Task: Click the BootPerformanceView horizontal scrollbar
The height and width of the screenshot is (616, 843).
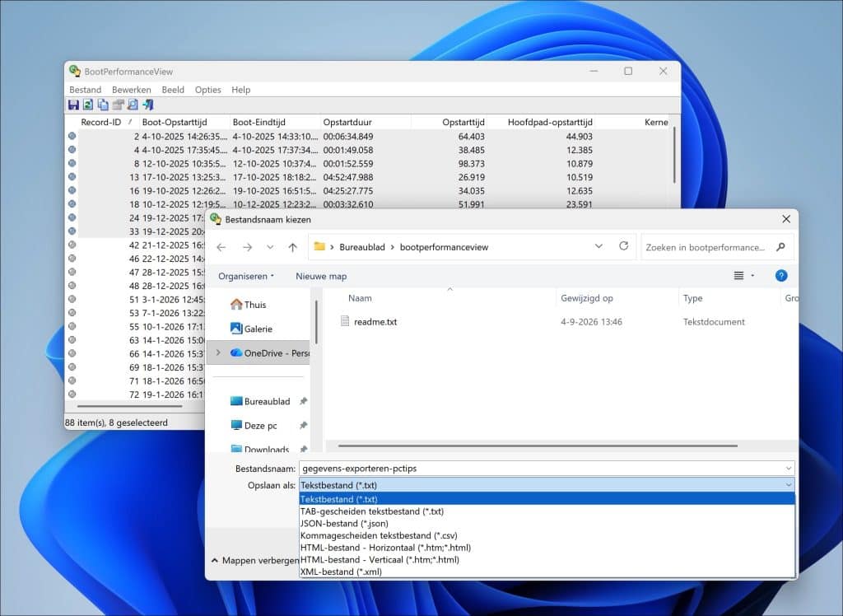Action: pos(129,406)
